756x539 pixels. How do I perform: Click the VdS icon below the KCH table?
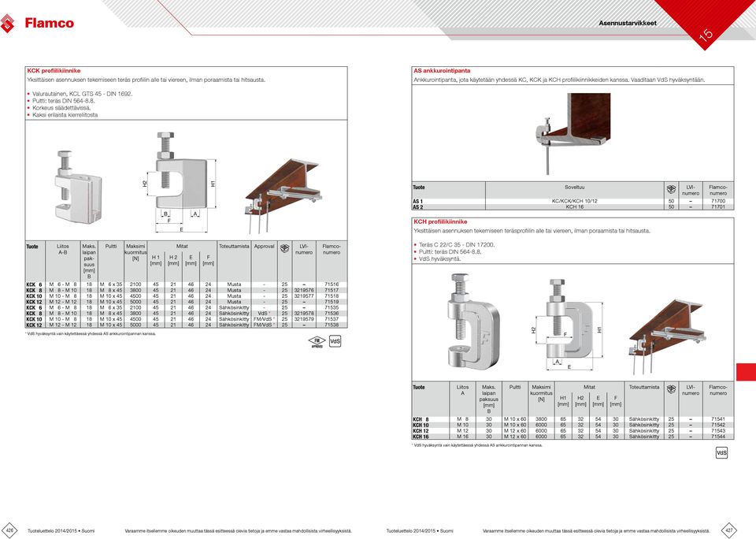[x=721, y=452]
